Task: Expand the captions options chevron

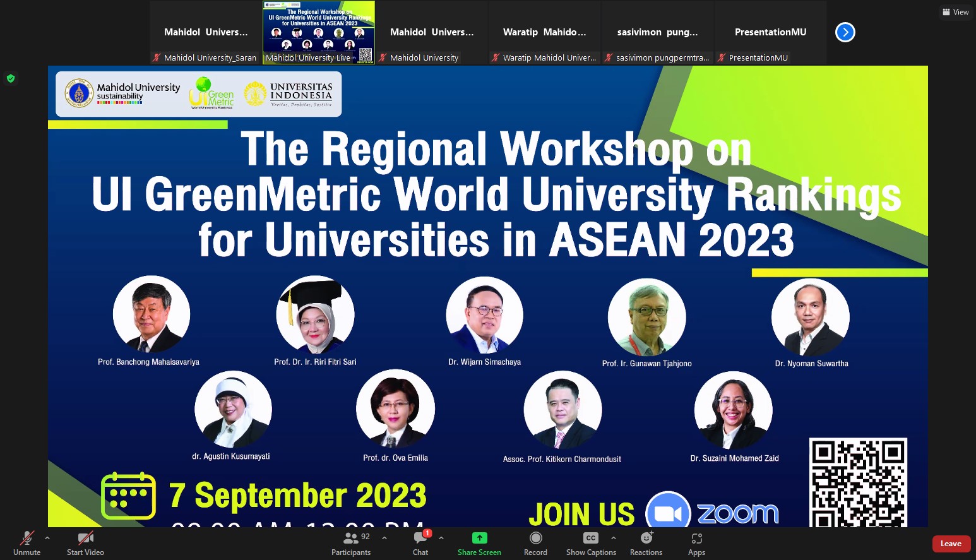Action: pyautogui.click(x=614, y=538)
